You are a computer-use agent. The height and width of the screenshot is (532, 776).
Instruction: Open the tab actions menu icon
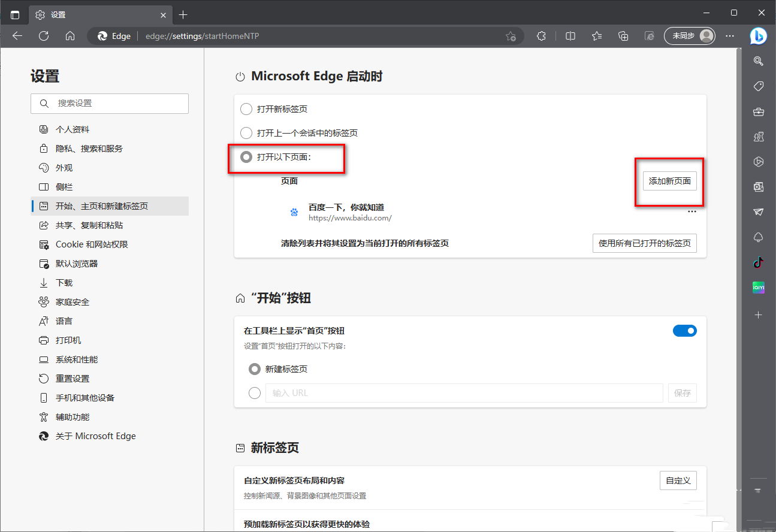[15, 14]
